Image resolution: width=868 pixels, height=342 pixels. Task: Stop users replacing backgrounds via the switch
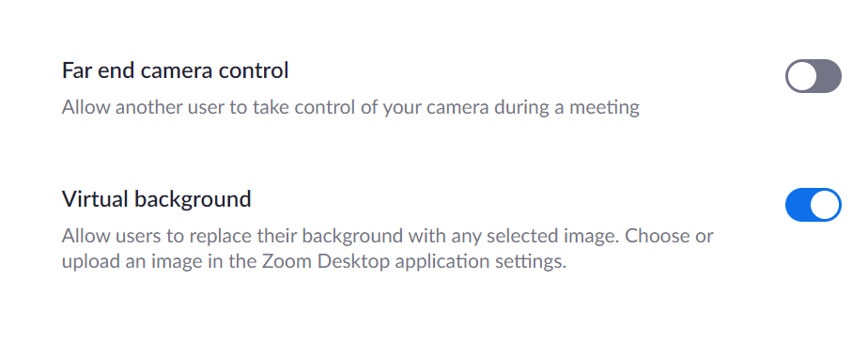[814, 205]
